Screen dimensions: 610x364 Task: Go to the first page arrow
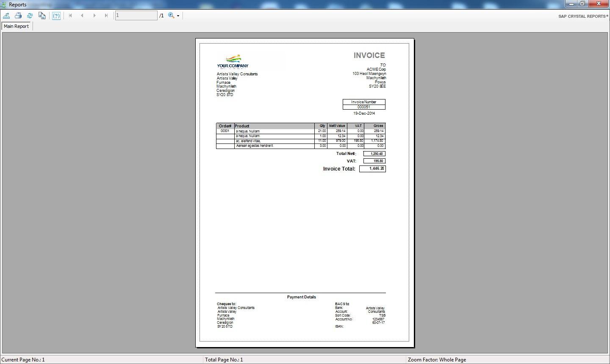[x=70, y=16]
